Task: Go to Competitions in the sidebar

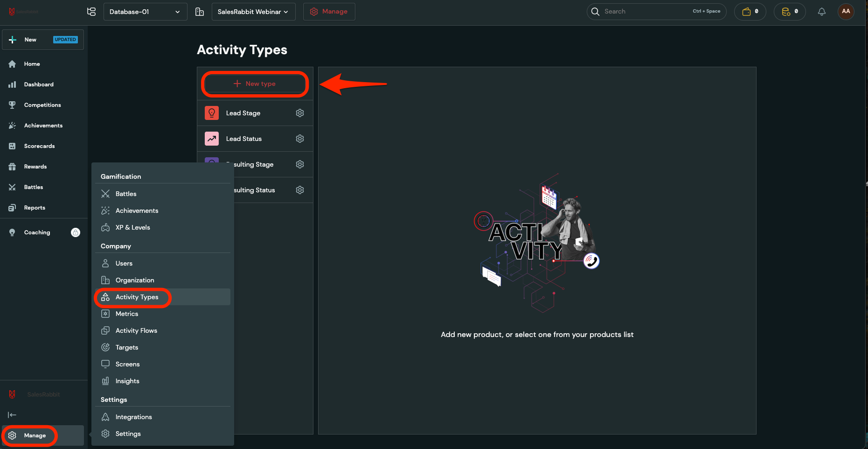Action: [x=42, y=105]
